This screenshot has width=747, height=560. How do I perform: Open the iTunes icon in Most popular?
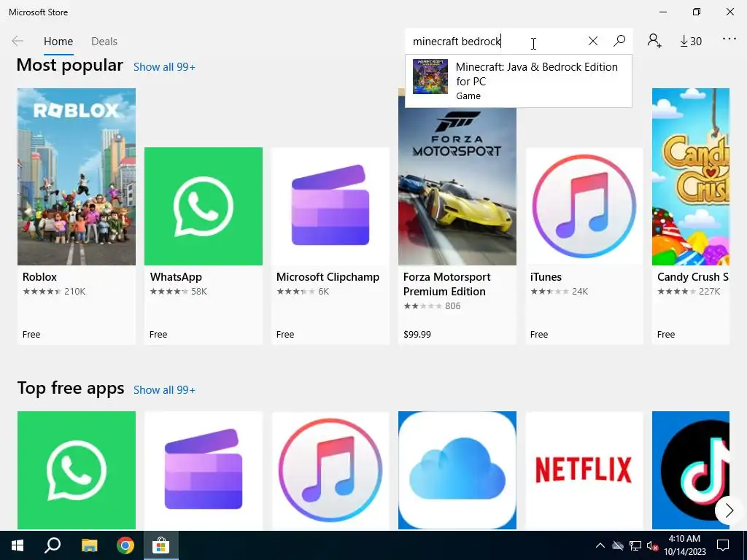(x=584, y=206)
